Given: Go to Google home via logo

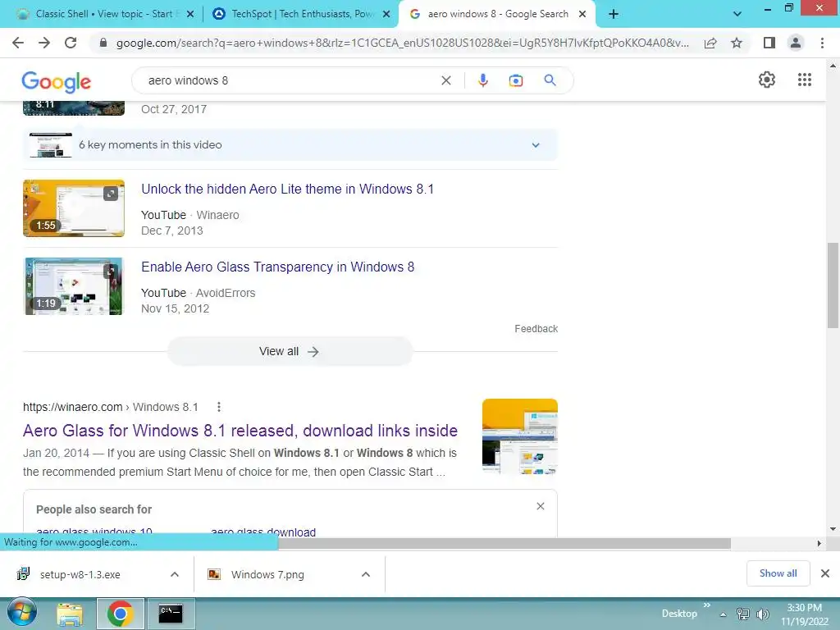Looking at the screenshot, I should click(x=57, y=81).
